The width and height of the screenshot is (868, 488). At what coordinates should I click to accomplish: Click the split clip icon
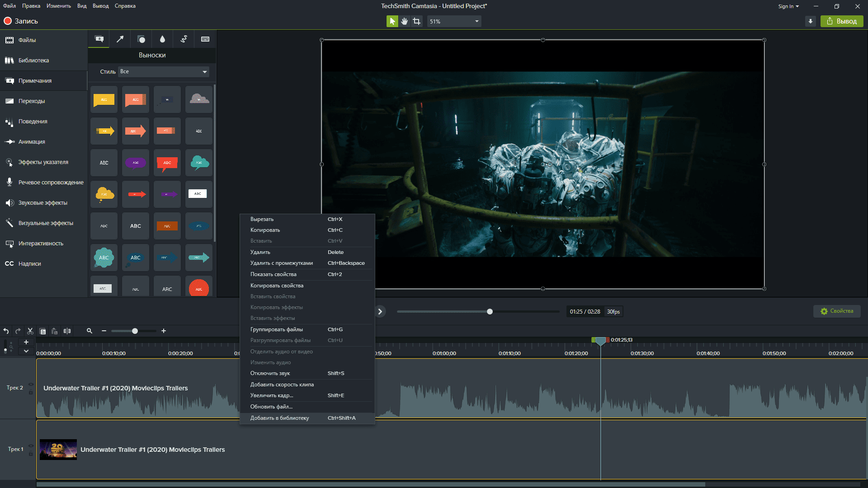pos(67,331)
